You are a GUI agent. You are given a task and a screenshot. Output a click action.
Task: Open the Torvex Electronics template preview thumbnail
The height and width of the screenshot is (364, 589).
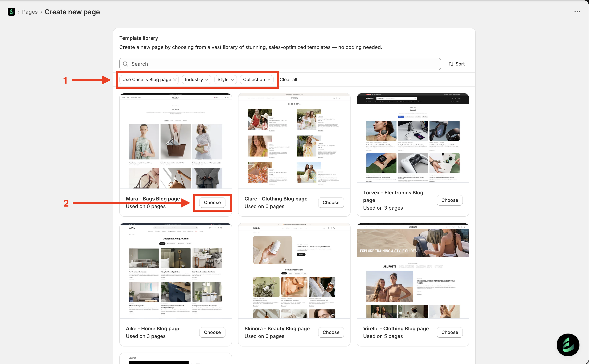(x=413, y=138)
